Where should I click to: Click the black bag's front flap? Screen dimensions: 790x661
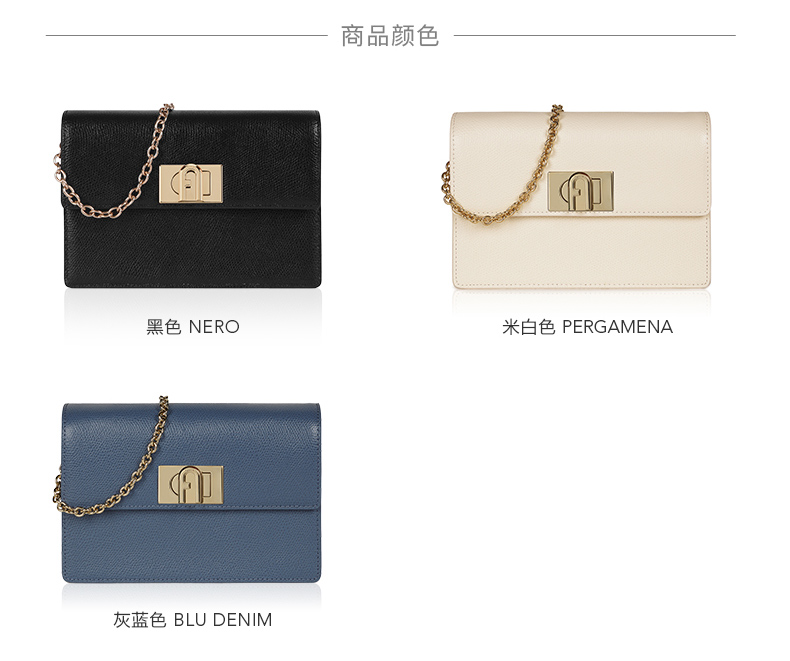191,159
